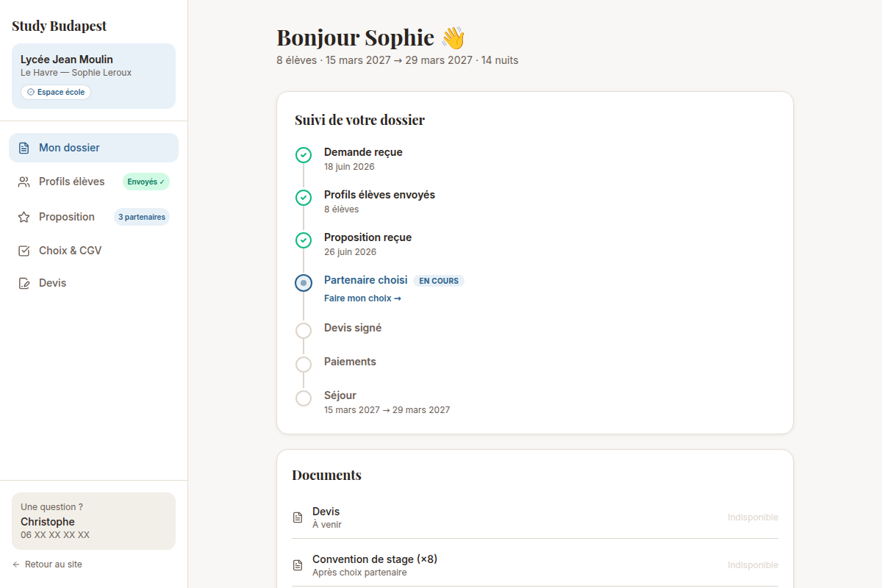The height and width of the screenshot is (588, 882).
Task: Click the Christophe contact card
Action: point(93,521)
